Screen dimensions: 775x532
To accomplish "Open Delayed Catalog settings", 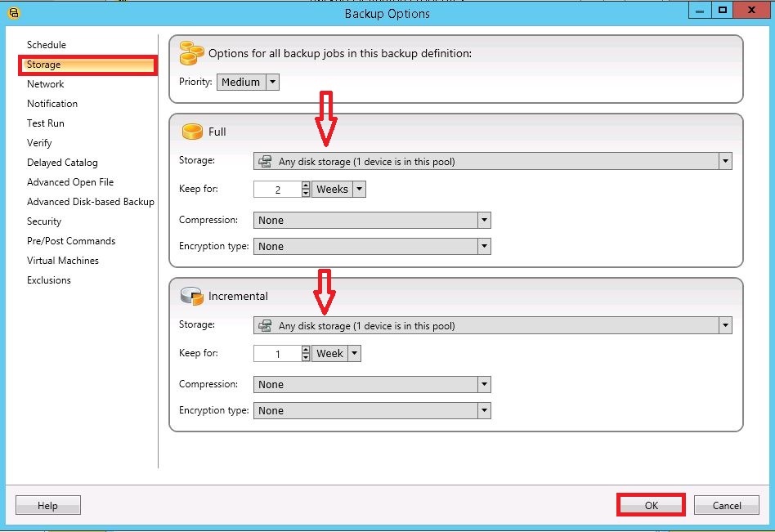I will [x=62, y=163].
